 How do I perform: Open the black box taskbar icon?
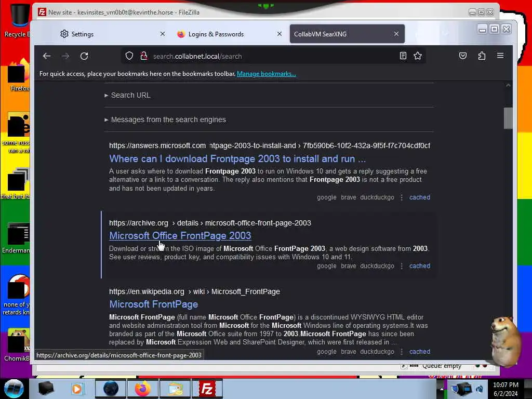click(46, 389)
